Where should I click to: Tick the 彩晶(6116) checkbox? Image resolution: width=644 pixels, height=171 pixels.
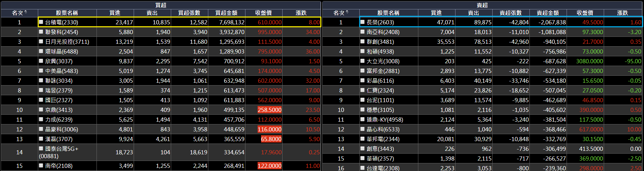(x=363, y=80)
